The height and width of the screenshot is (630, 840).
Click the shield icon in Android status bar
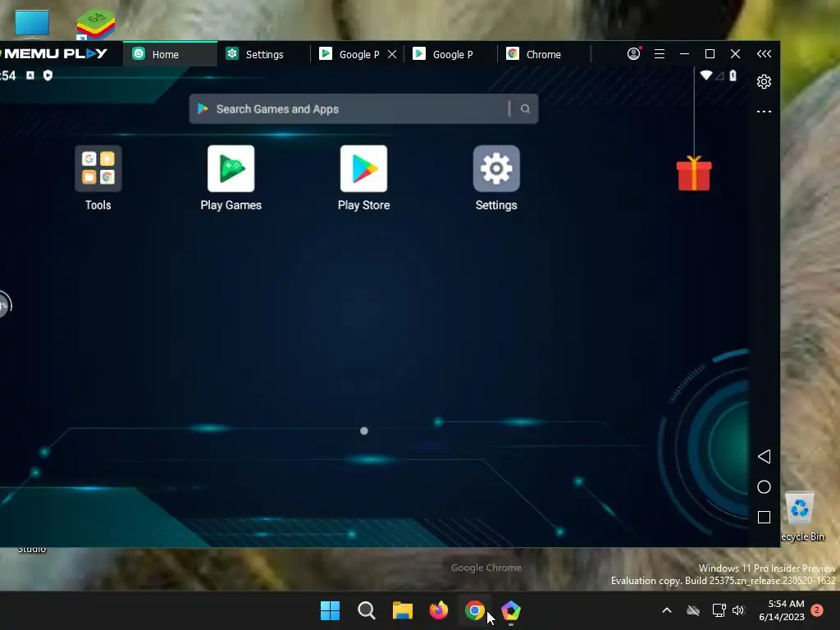point(48,75)
